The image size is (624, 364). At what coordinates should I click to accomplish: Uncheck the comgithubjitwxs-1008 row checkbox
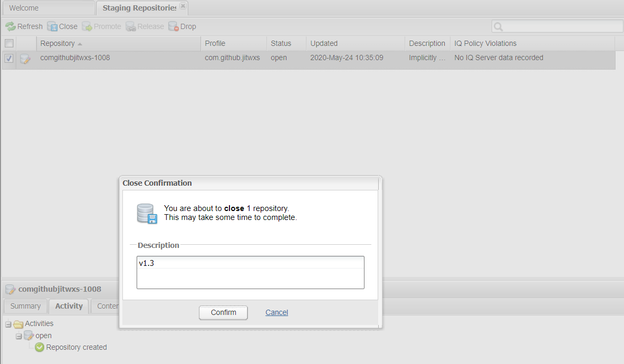(x=9, y=58)
